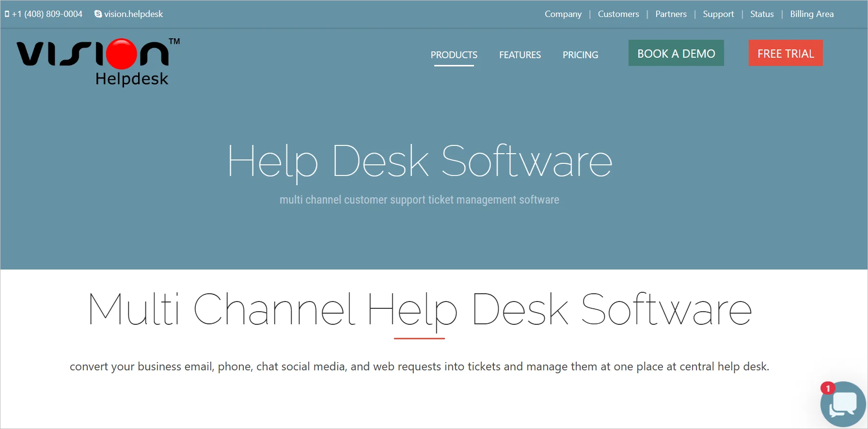Open the FEATURES menu
Image resolution: width=868 pixels, height=429 pixels.
point(520,55)
